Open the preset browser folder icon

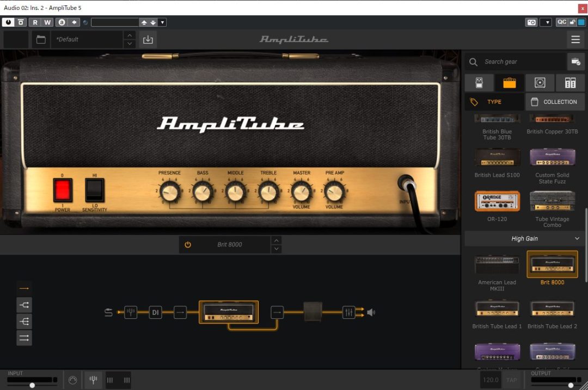(x=41, y=39)
